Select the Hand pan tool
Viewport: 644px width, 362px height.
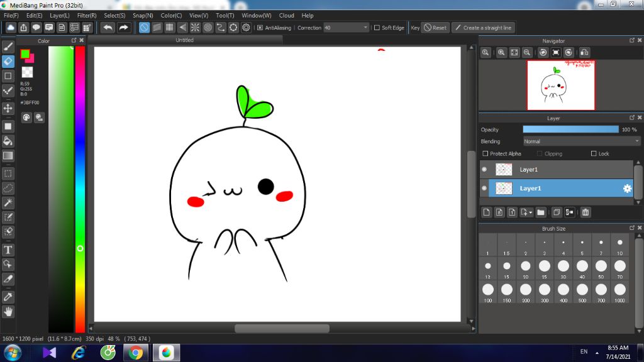coord(8,311)
